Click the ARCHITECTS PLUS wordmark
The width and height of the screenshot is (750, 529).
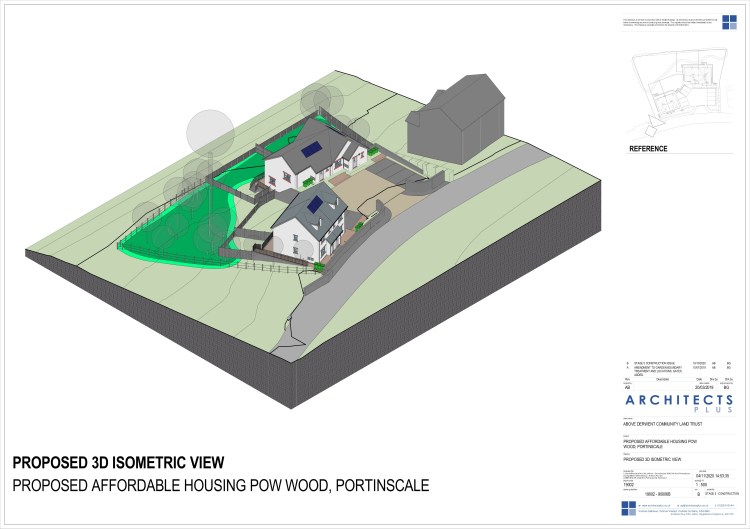pos(679,403)
